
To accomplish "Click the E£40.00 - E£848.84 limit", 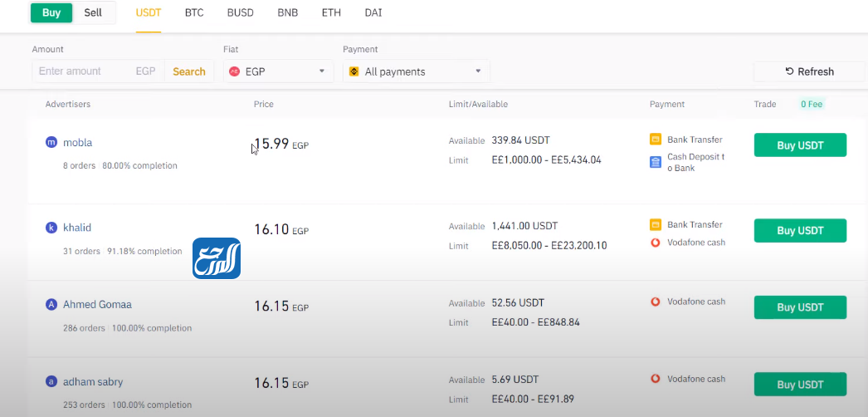I will pyautogui.click(x=535, y=322).
